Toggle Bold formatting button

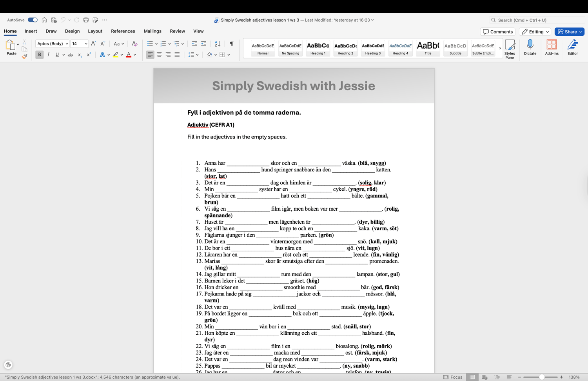[x=40, y=55]
